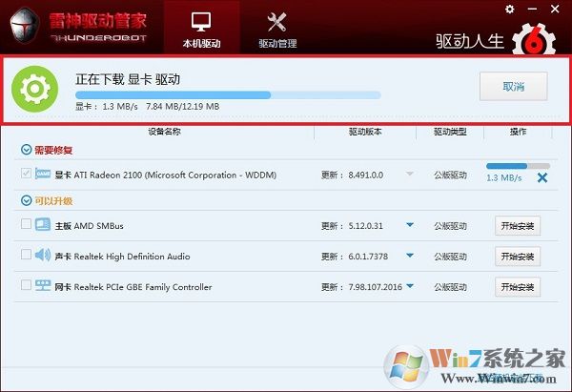Viewport: 572px width, 392px height.
Task: Click 开始安装 for Realtek High Definition Audio
Action: click(x=518, y=257)
